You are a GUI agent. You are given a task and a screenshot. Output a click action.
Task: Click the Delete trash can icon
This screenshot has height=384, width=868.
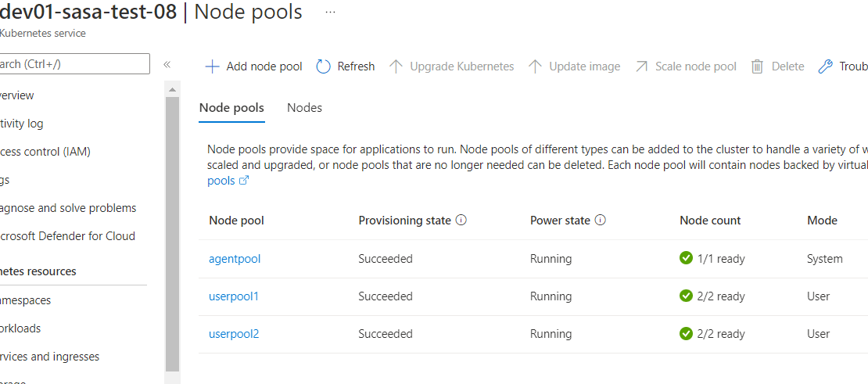757,67
